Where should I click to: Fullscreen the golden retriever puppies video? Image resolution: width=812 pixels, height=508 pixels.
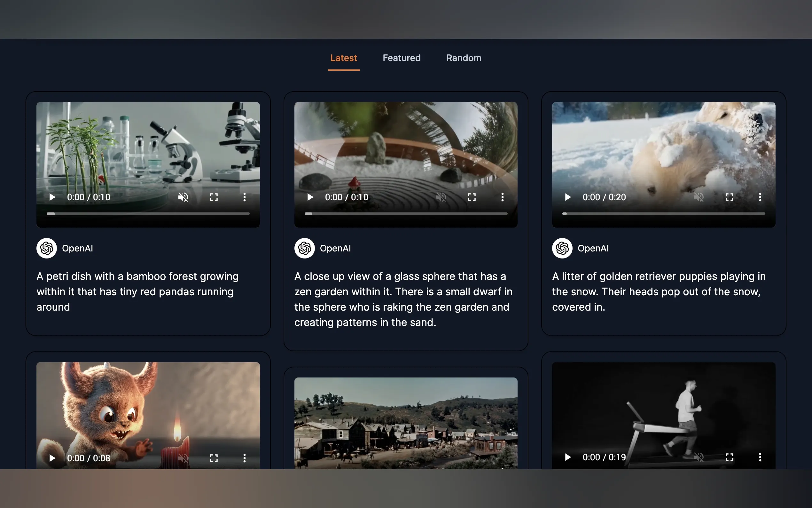click(x=730, y=197)
